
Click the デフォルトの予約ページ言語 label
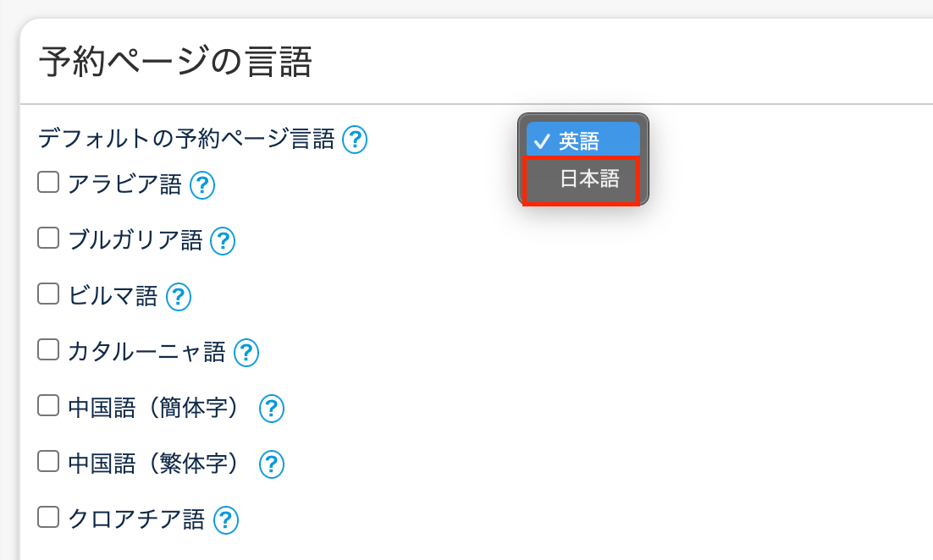tap(186, 139)
